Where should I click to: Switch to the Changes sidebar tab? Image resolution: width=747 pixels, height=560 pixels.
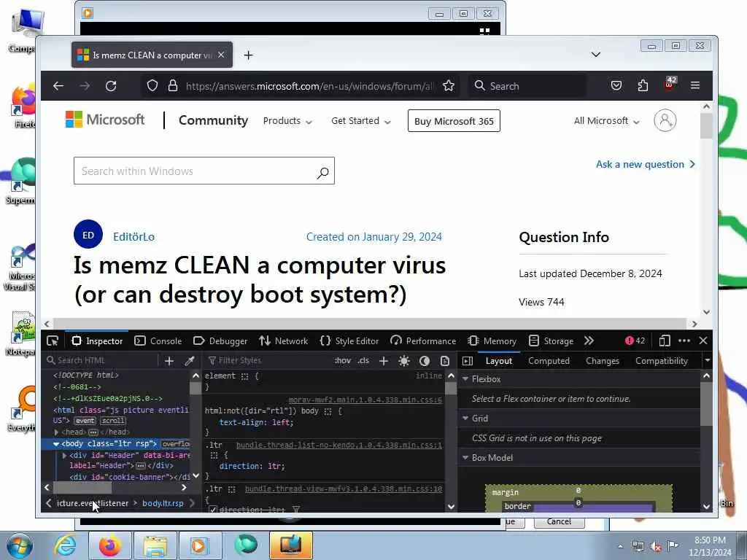point(602,361)
